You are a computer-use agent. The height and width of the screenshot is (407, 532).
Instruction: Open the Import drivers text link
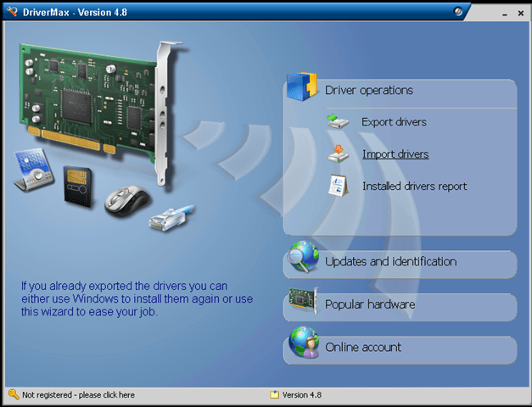pyautogui.click(x=395, y=154)
